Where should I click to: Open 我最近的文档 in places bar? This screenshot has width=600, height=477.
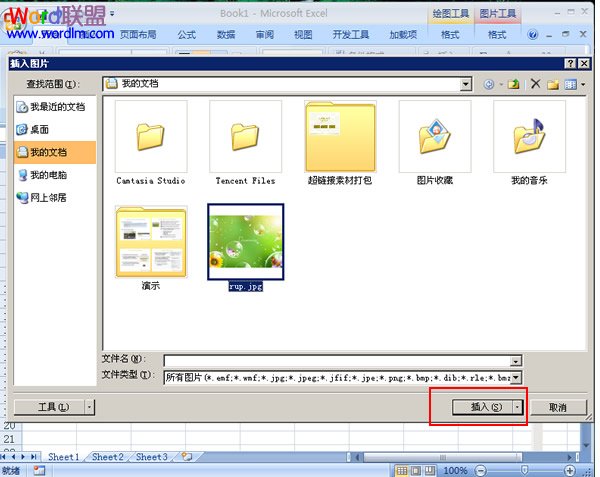(55, 107)
